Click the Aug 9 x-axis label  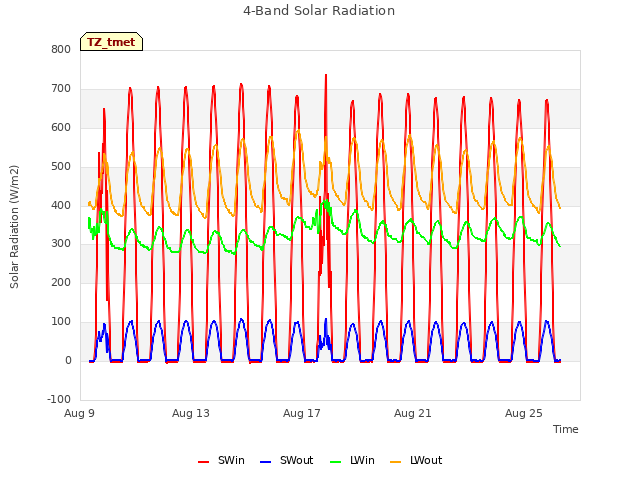point(79,413)
